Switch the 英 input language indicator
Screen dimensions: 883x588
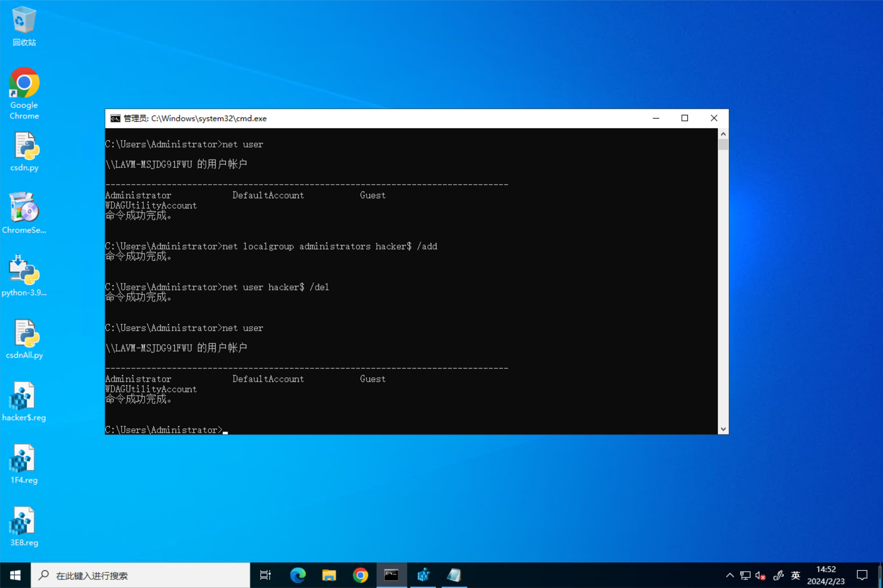click(795, 575)
